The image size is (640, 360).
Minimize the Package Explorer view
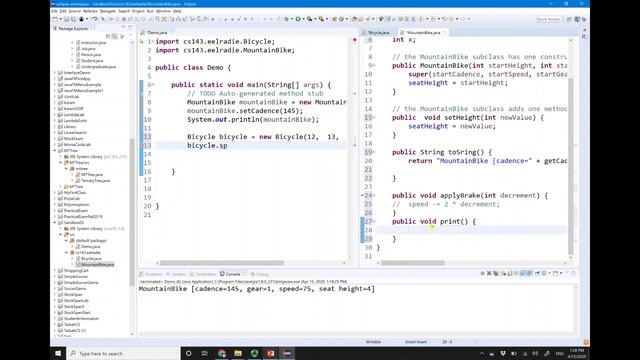[x=123, y=28]
